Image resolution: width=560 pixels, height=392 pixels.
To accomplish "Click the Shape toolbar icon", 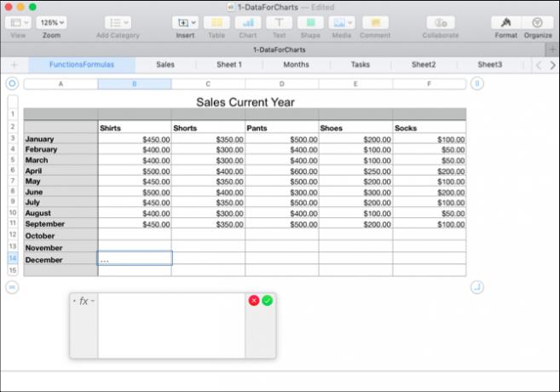I will click(x=310, y=22).
